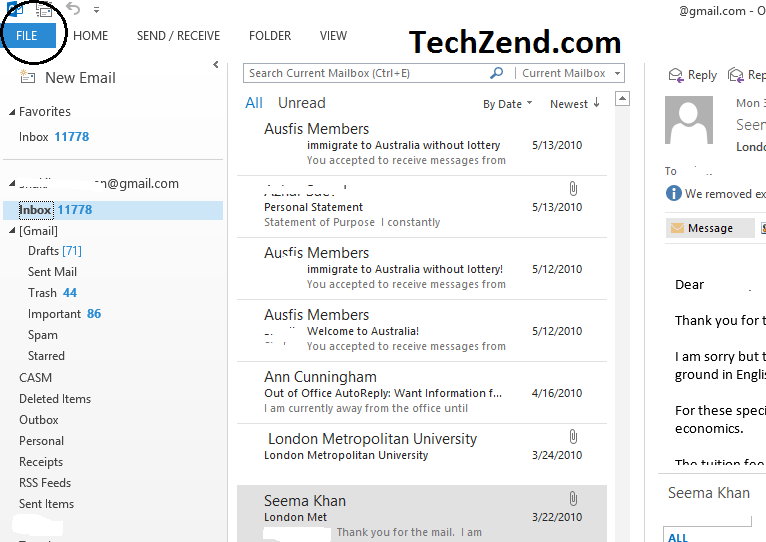This screenshot has width=766, height=542.
Task: Click the Undo arrow in quick access toolbar
Action: [x=73, y=8]
